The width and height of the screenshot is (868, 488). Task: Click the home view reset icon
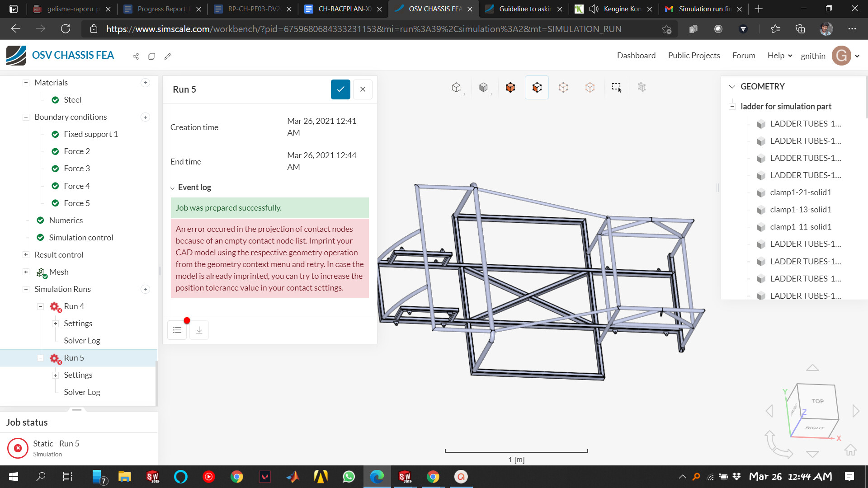[850, 450]
